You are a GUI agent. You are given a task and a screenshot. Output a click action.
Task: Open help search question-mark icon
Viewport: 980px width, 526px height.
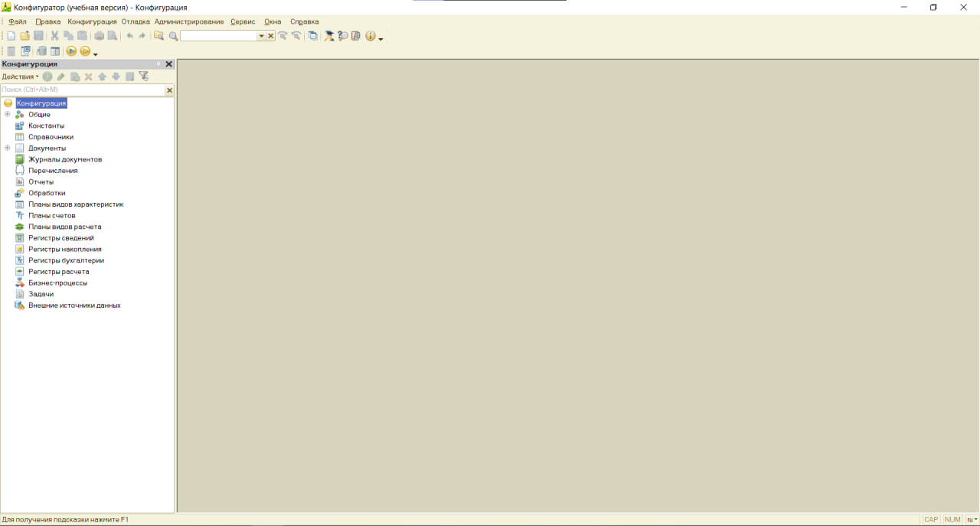click(x=343, y=36)
